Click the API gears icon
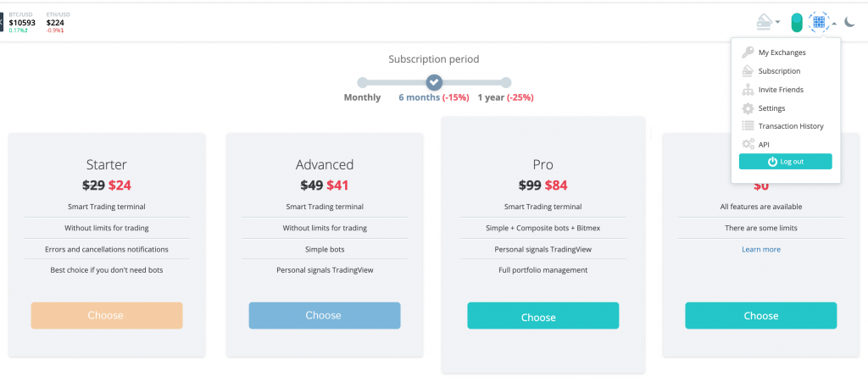The width and height of the screenshot is (868, 382). (x=748, y=145)
